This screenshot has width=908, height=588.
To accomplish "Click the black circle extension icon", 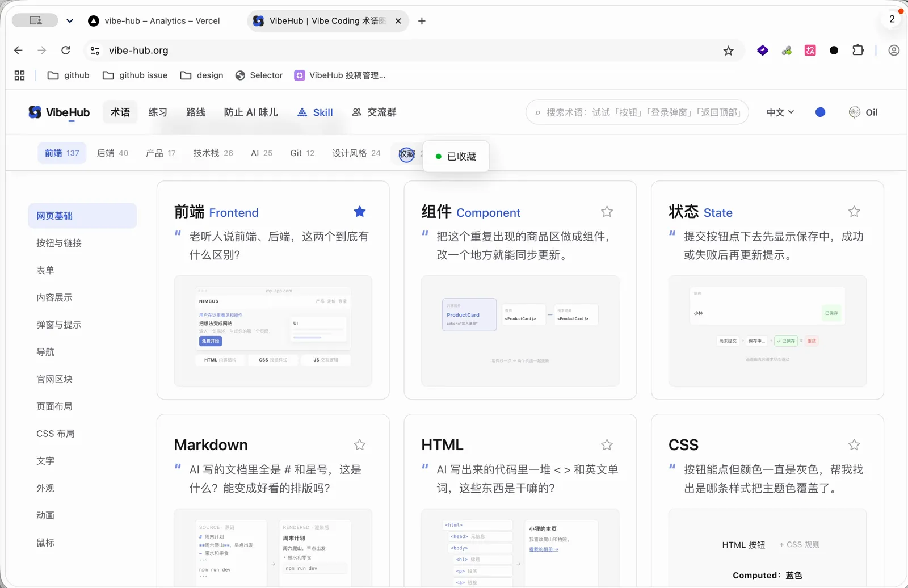I will [x=834, y=51].
